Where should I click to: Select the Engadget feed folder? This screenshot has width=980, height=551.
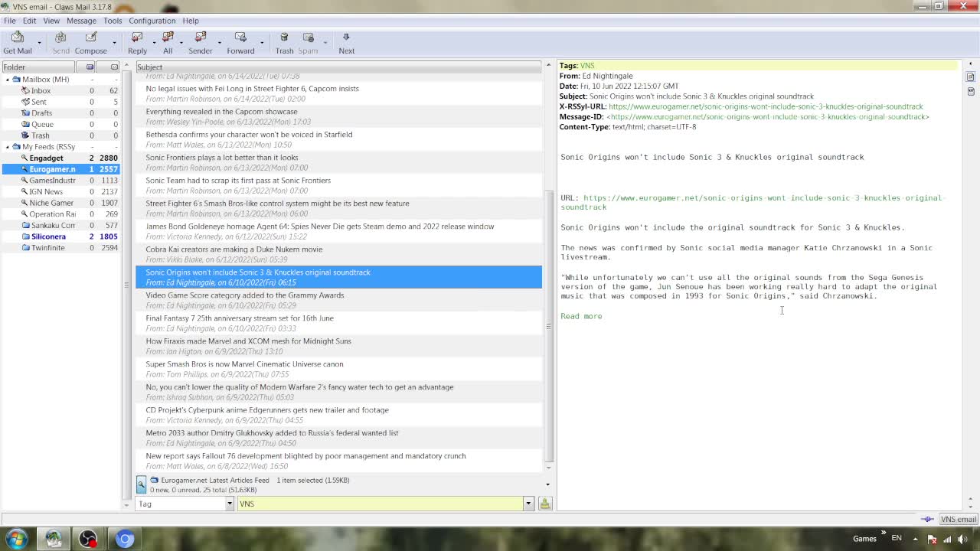pos(46,158)
